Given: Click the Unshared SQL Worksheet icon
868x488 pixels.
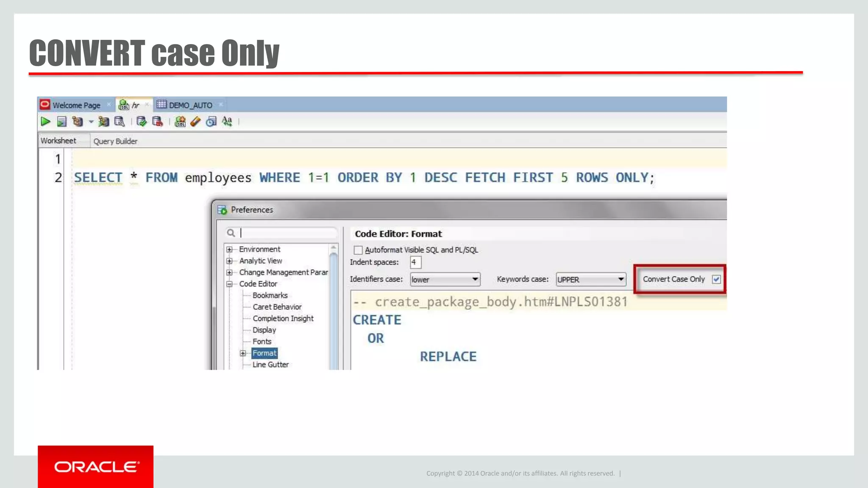Looking at the screenshot, I should (x=180, y=122).
